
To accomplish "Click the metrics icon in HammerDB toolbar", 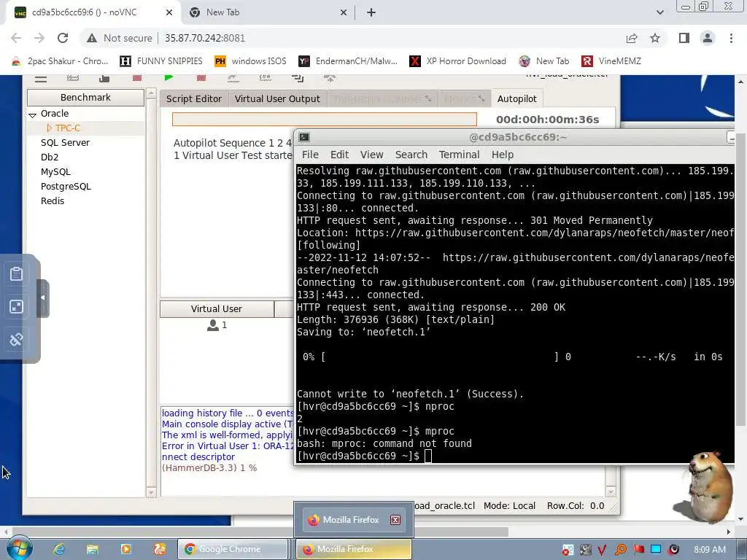I will [266, 79].
